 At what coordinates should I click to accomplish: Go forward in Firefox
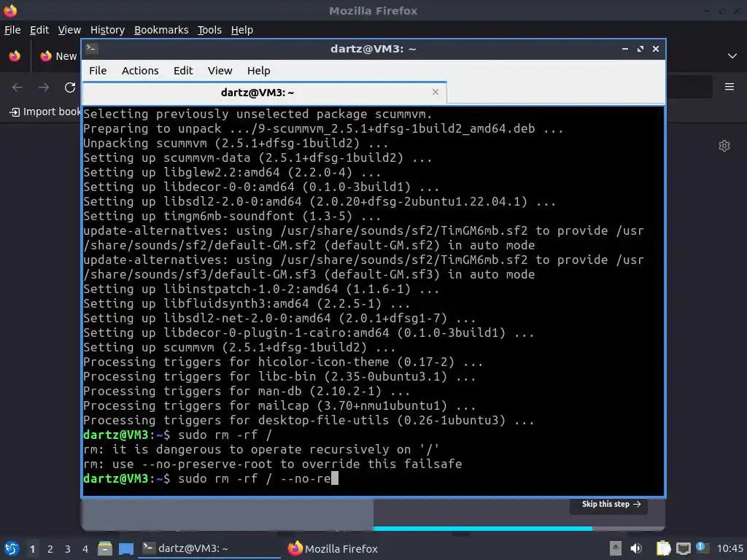coord(44,87)
